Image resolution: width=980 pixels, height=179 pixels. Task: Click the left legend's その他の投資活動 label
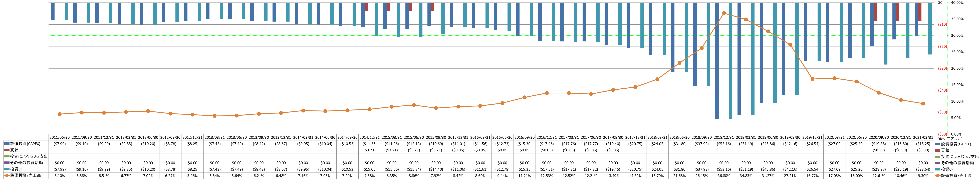[27, 163]
